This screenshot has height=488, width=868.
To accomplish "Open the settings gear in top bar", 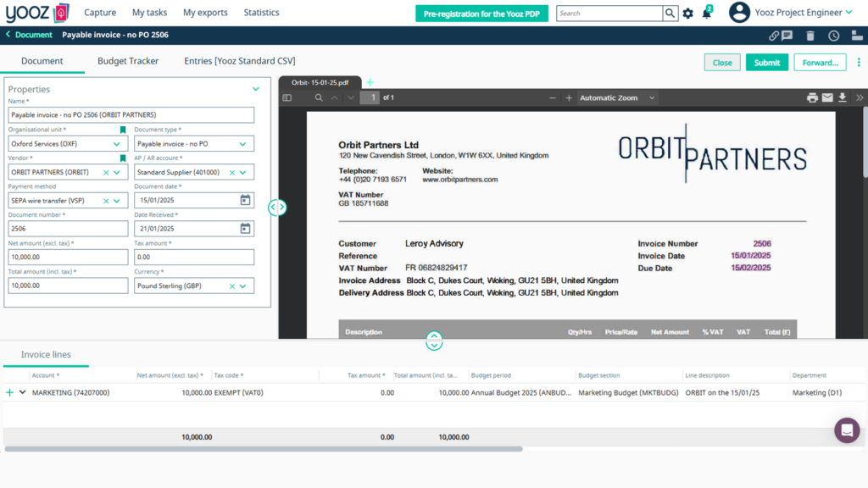I will coord(688,14).
